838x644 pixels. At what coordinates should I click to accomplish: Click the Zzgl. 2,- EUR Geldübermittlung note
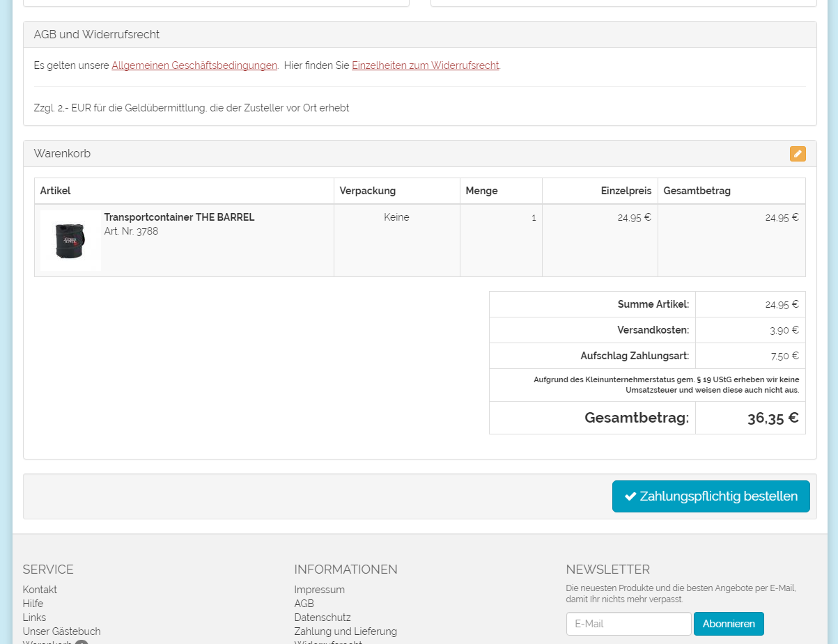[192, 108]
